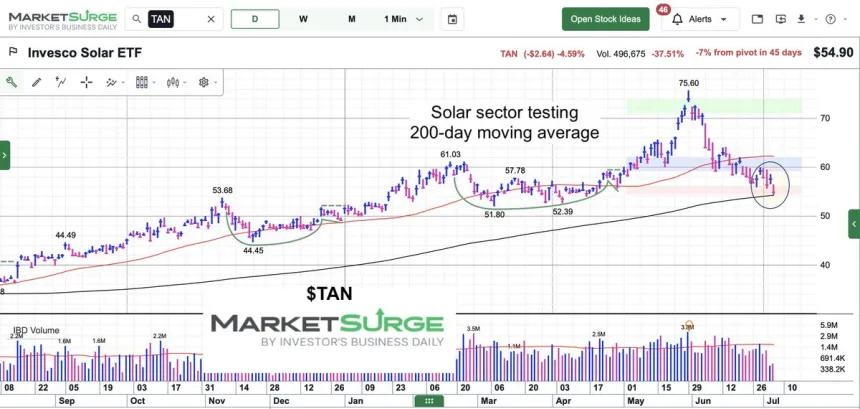The image size is (860, 409).
Task: Click the flag icon beside Invesco Solar ETF
Action: pyautogui.click(x=13, y=53)
